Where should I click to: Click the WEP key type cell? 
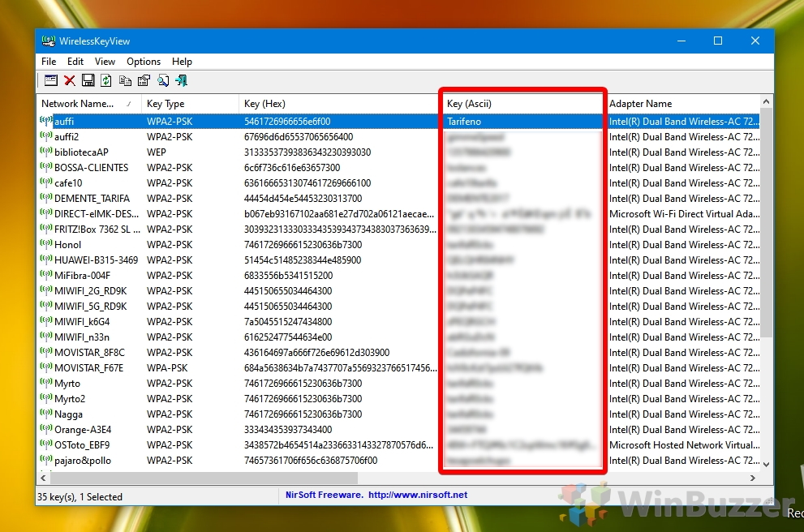click(157, 152)
